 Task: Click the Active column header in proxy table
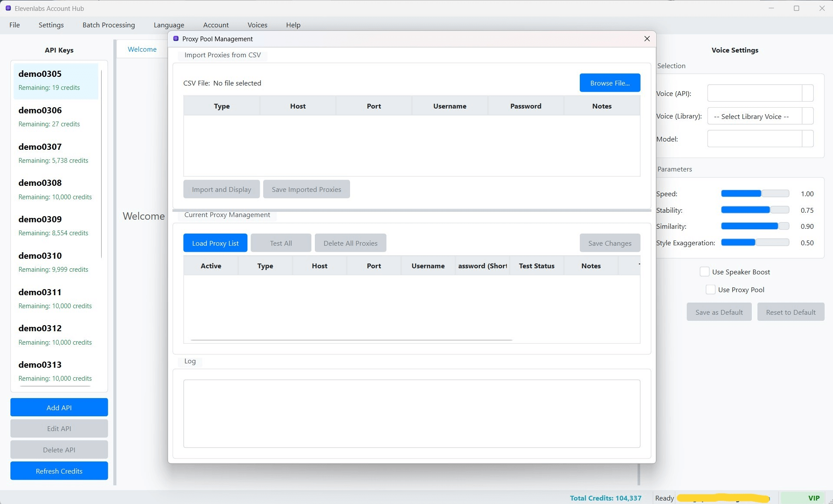click(x=211, y=266)
